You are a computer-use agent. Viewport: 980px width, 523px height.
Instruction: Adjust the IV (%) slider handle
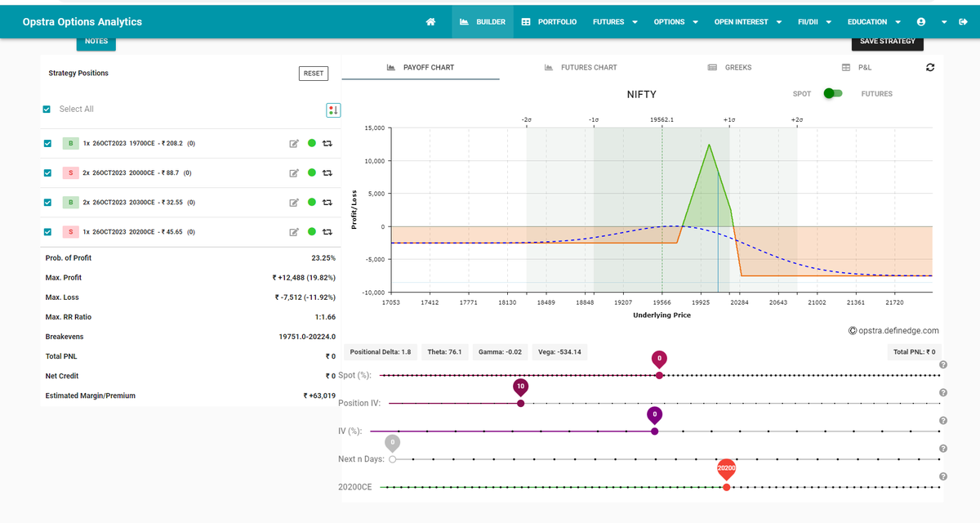[x=654, y=431]
